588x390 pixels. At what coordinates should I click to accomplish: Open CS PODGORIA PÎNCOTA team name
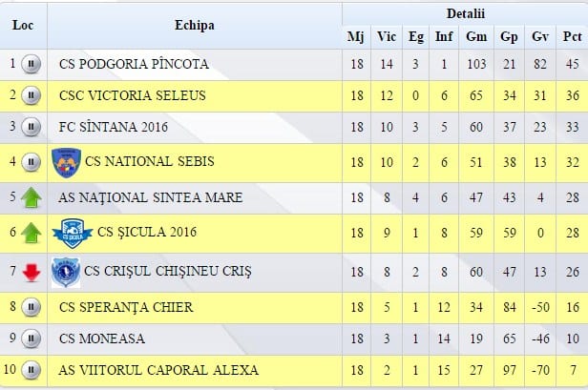(134, 64)
